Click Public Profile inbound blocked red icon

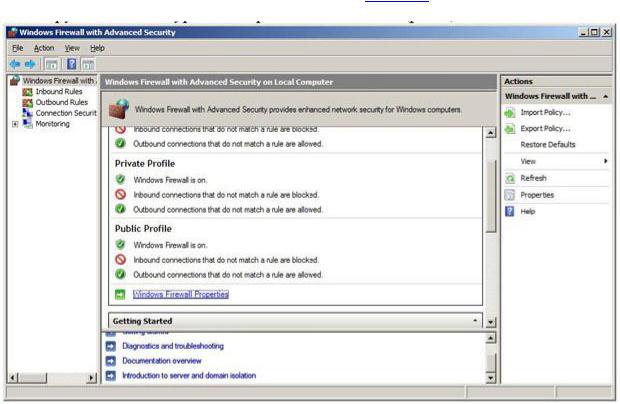(x=120, y=260)
